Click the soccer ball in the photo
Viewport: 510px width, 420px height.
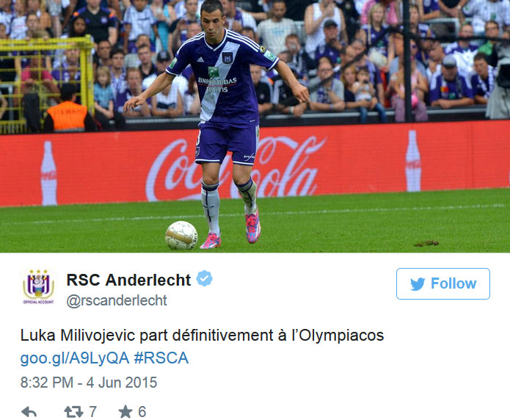[181, 236]
